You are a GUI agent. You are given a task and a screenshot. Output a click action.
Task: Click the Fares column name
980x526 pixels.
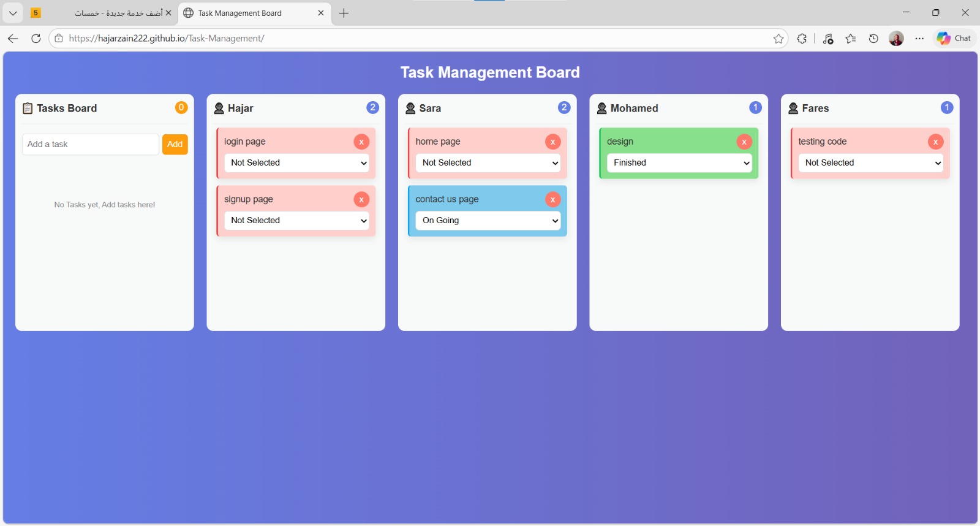pyautogui.click(x=815, y=109)
